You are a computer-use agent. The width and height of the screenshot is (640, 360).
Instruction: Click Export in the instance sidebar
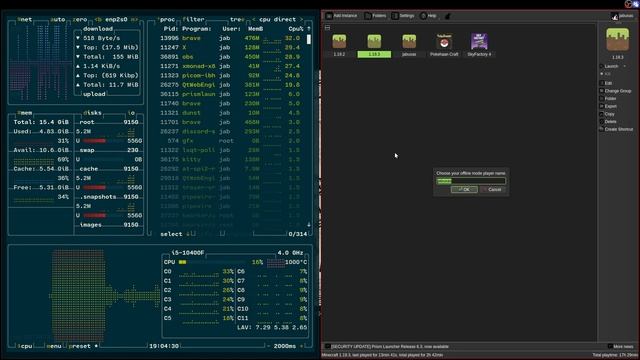609,106
